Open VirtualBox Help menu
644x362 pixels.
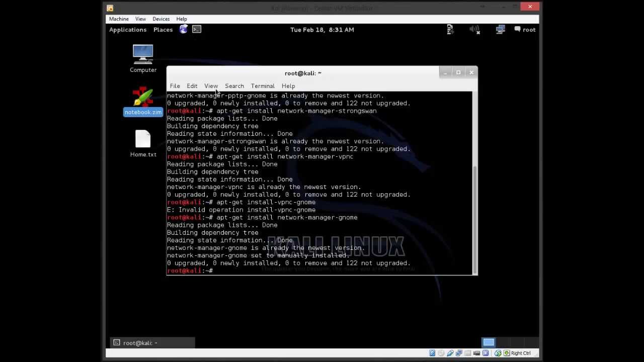click(182, 19)
